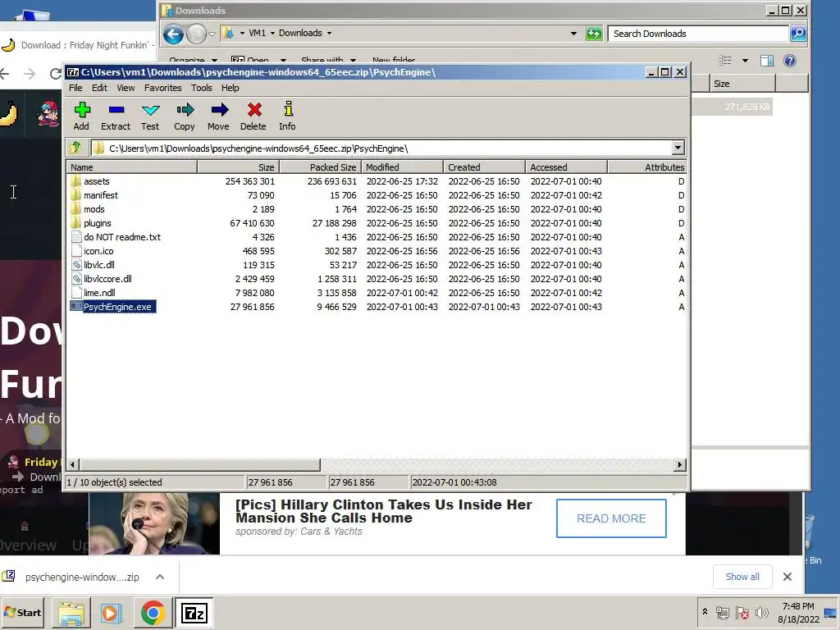The image size is (840, 630).
Task: Open Chrome from the taskbar
Action: tap(153, 613)
